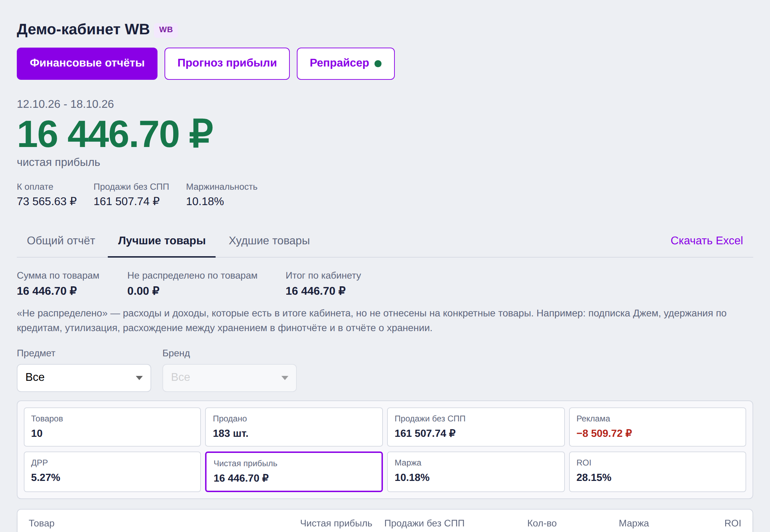The width and height of the screenshot is (770, 532).
Task: Select the Продажи без СПП metric card
Action: click(x=476, y=427)
